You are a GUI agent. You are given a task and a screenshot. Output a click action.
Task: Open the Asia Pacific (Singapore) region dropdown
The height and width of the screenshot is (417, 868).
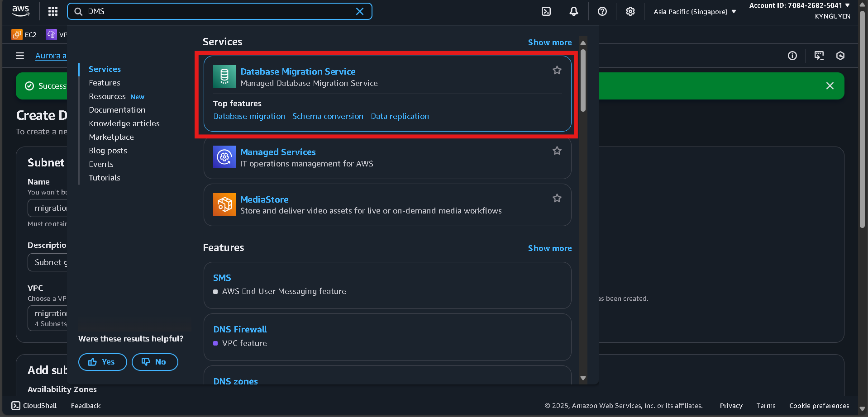click(694, 11)
